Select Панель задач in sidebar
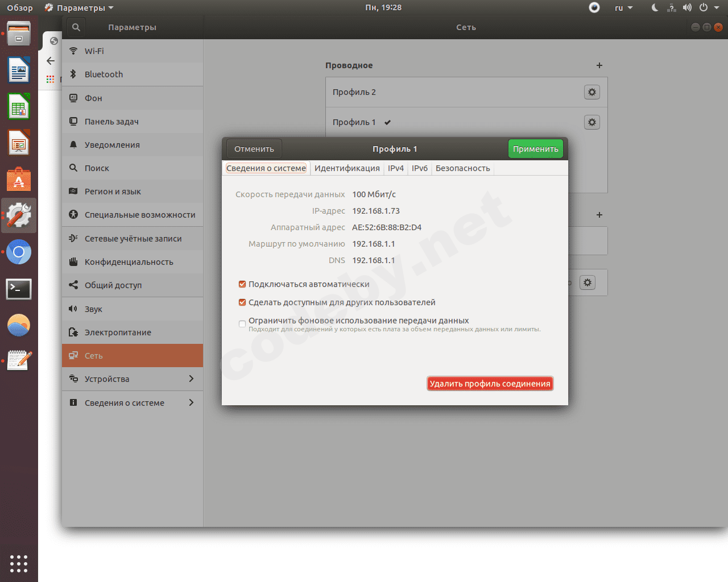 pos(133,122)
